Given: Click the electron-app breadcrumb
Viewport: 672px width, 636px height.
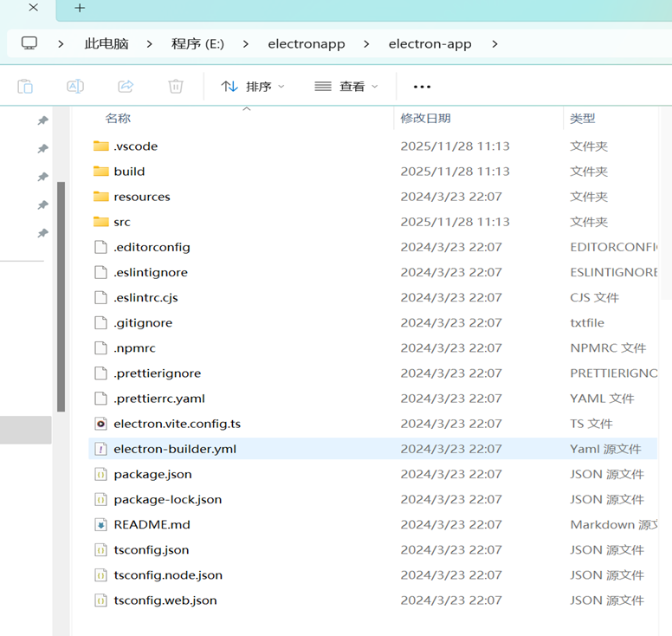Looking at the screenshot, I should 430,43.
